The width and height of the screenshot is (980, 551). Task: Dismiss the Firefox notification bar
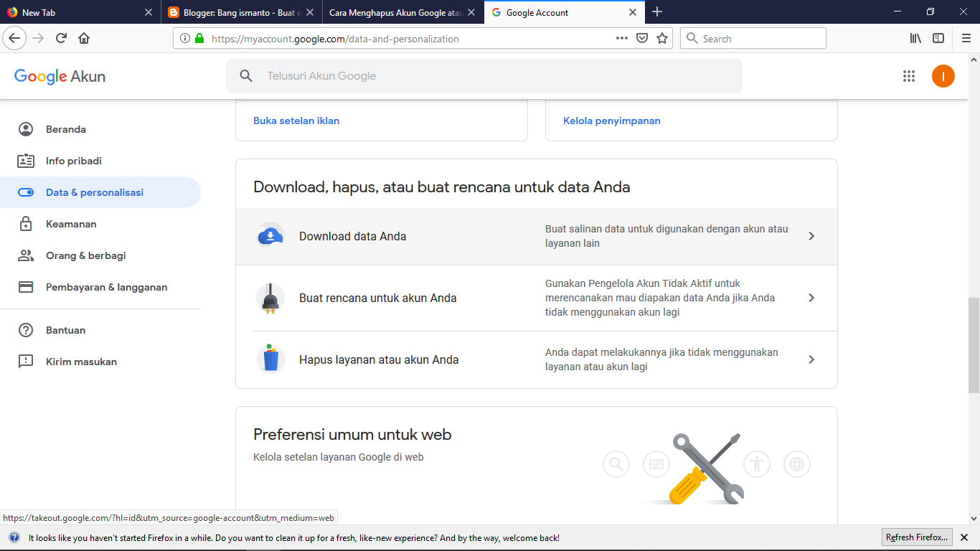pos(964,537)
